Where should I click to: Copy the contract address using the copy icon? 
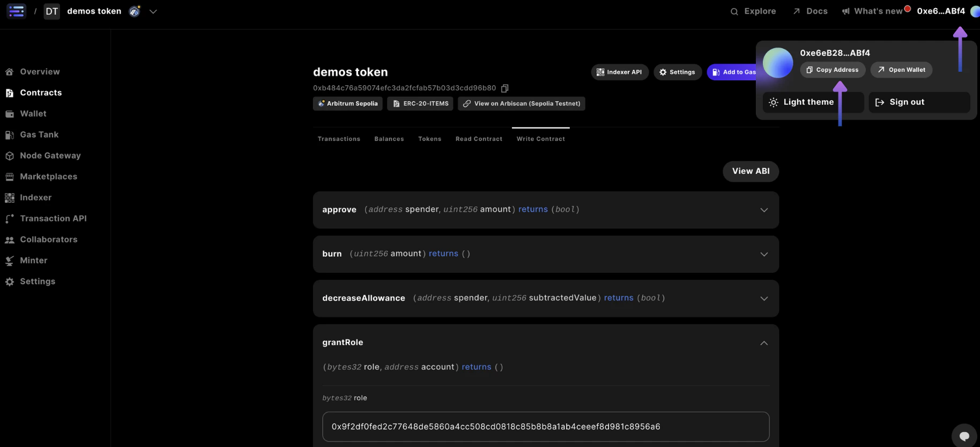pyautogui.click(x=504, y=88)
